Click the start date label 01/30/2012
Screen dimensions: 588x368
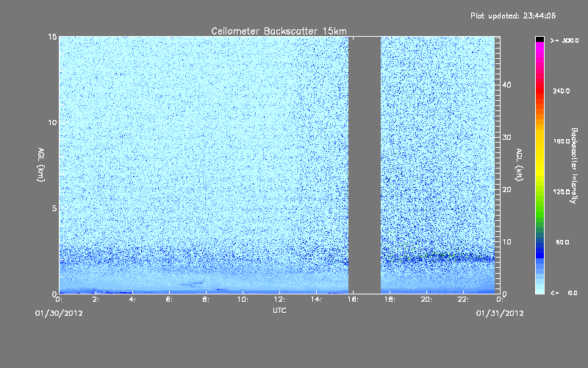click(x=59, y=314)
